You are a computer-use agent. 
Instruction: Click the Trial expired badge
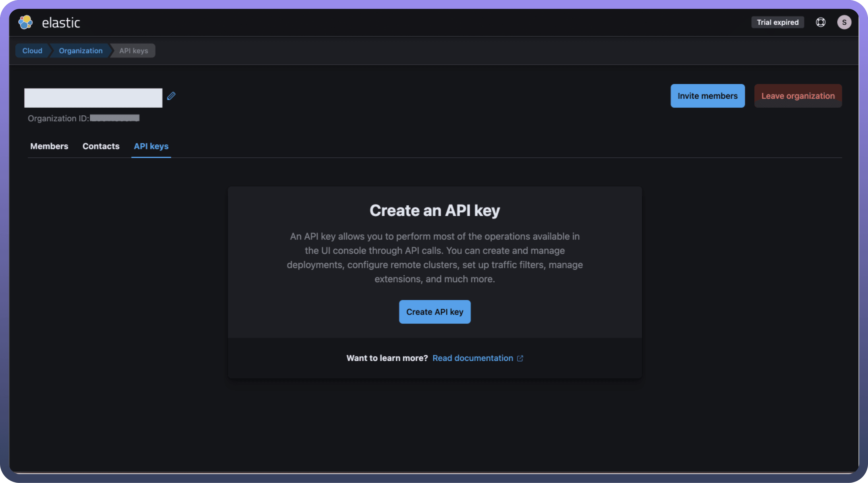pyautogui.click(x=777, y=22)
